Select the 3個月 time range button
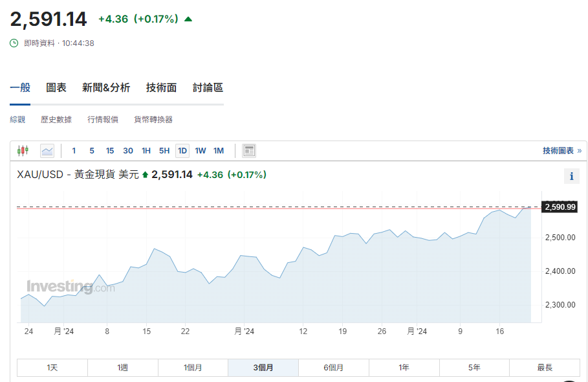 pos(263,368)
